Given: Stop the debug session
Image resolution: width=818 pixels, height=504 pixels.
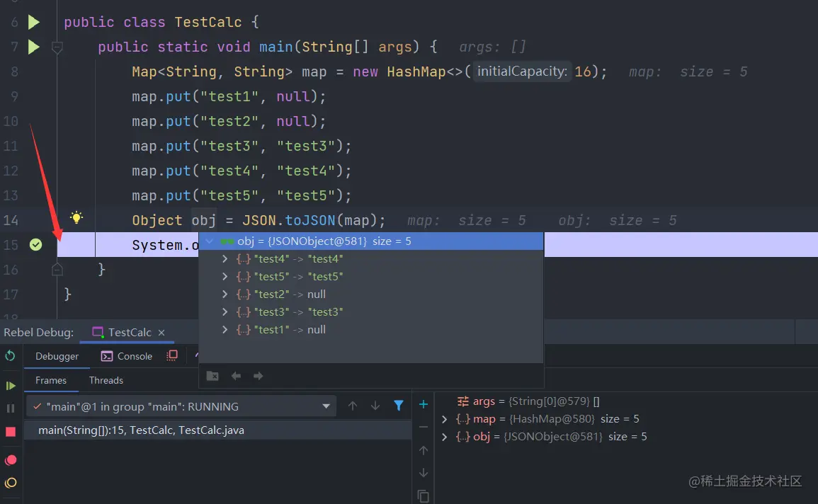Looking at the screenshot, I should [11, 432].
